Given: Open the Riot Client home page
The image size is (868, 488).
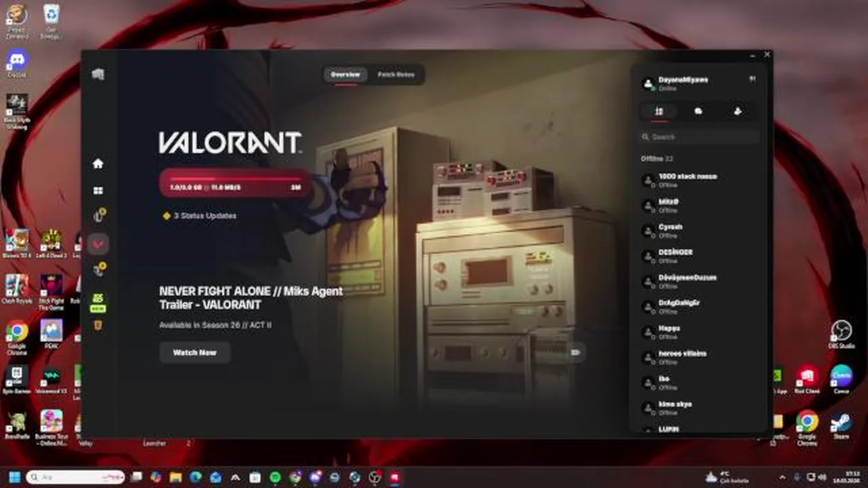Looking at the screenshot, I should click(x=98, y=163).
